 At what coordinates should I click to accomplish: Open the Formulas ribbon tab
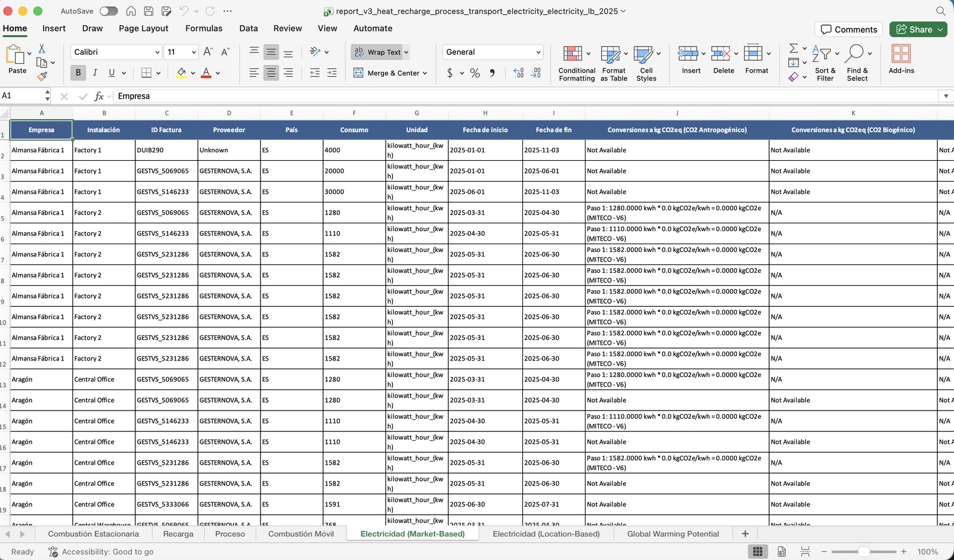(x=204, y=28)
